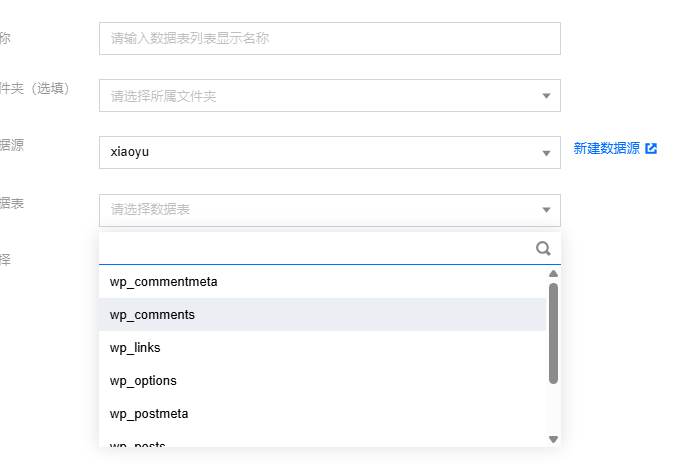Click the 请选择数据表 placeholder text
678x464 pixels.
coord(150,210)
